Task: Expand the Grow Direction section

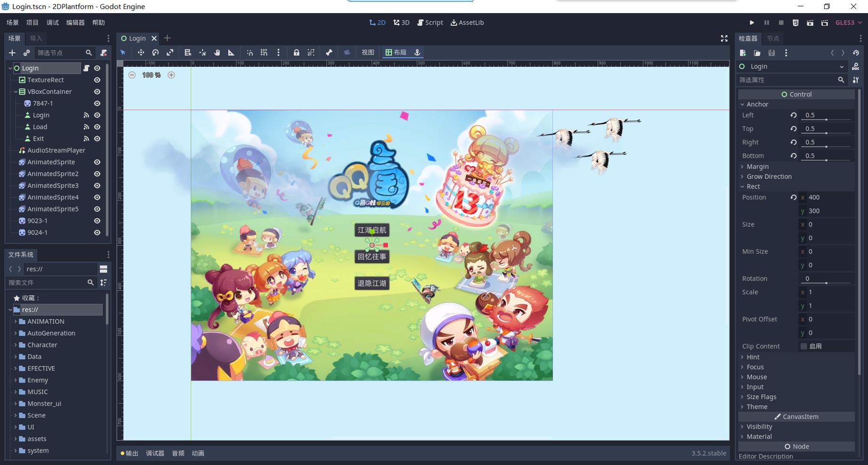Action: 743,176
